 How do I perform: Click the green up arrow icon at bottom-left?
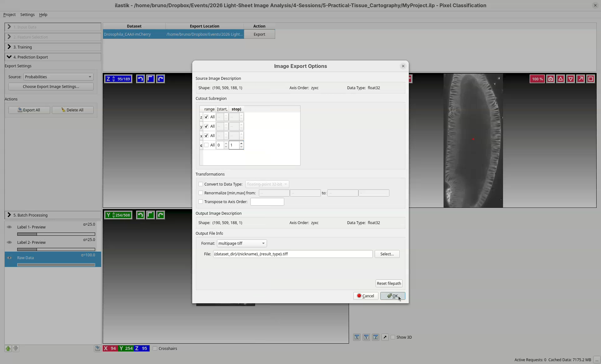(x=8, y=348)
